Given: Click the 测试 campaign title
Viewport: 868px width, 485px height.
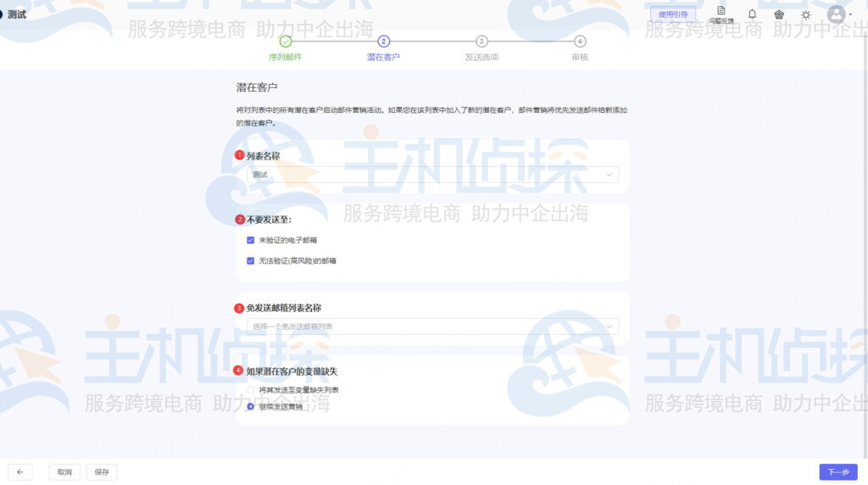Looking at the screenshot, I should (17, 14).
